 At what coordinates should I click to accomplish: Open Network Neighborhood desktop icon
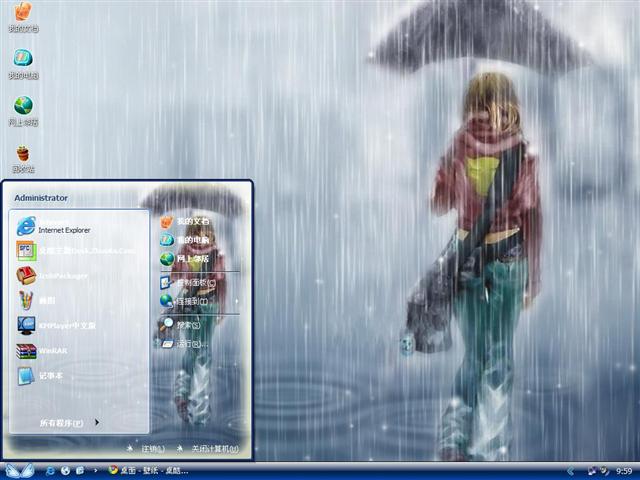pyautogui.click(x=23, y=111)
